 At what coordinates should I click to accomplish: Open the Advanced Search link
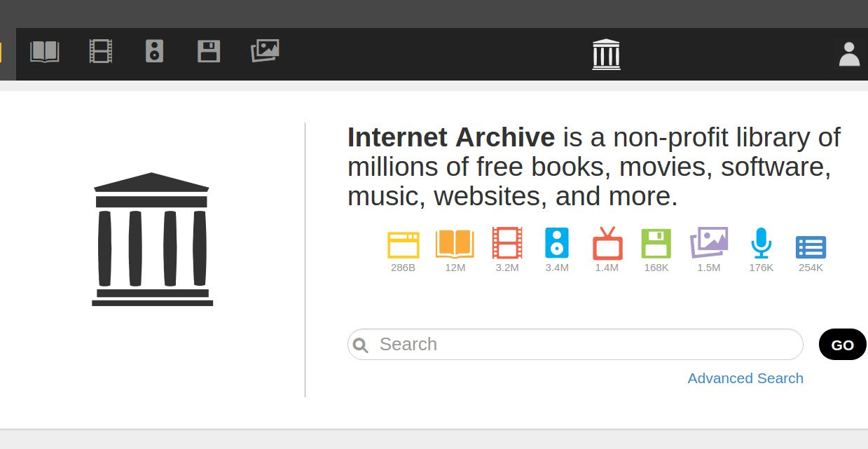coord(745,378)
